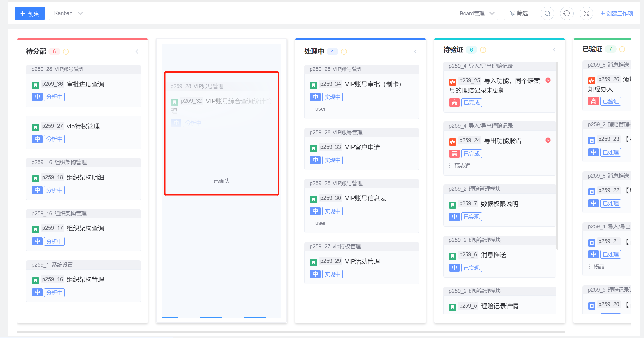Click the 待分配 column count badge 6
644x338 pixels.
pos(54,51)
